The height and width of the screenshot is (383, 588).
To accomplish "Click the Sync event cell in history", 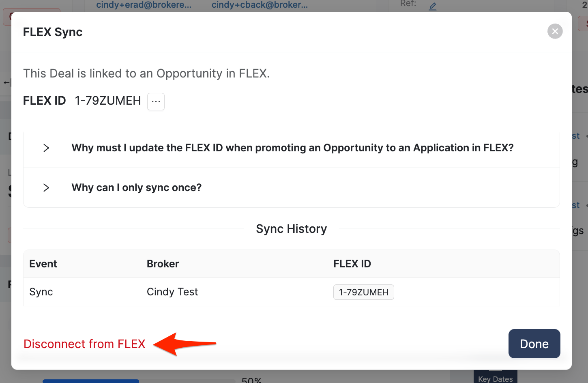I will (x=41, y=292).
